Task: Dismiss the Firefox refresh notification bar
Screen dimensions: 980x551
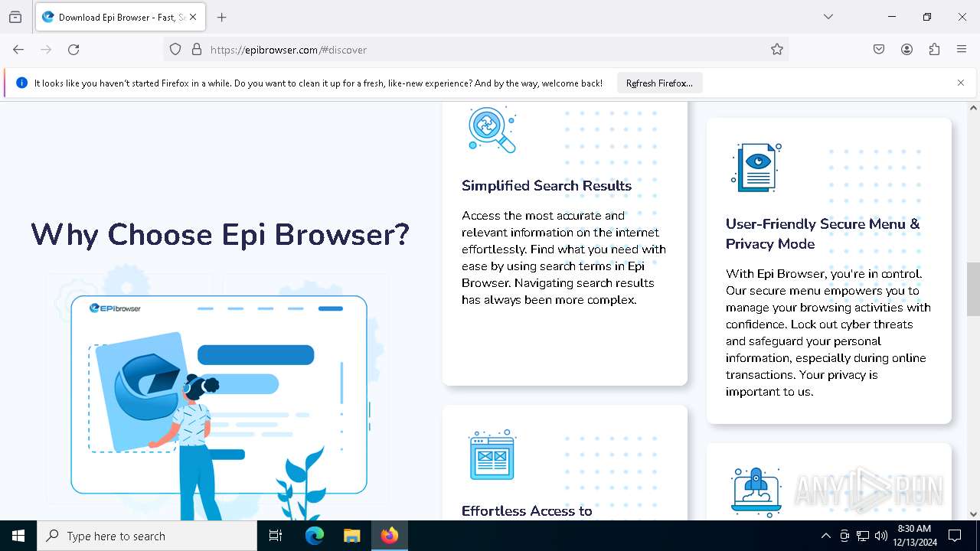Action: coord(961,83)
